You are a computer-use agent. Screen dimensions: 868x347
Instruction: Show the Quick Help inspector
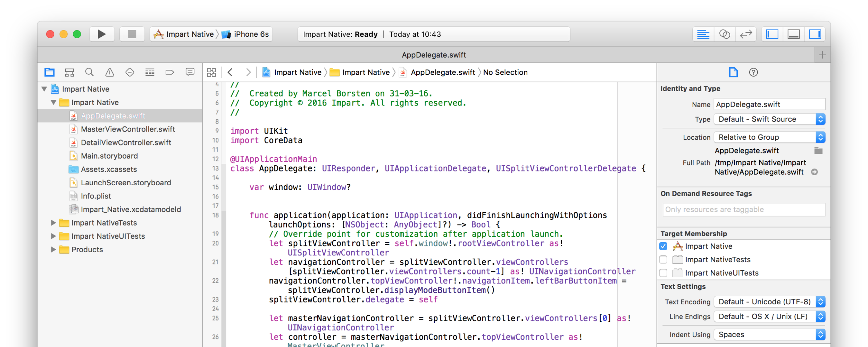pos(753,72)
